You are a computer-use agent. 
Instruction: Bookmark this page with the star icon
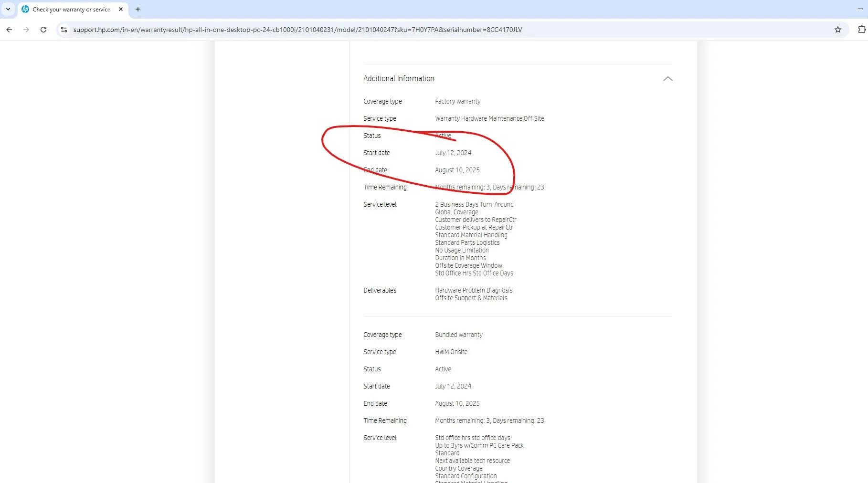point(837,30)
